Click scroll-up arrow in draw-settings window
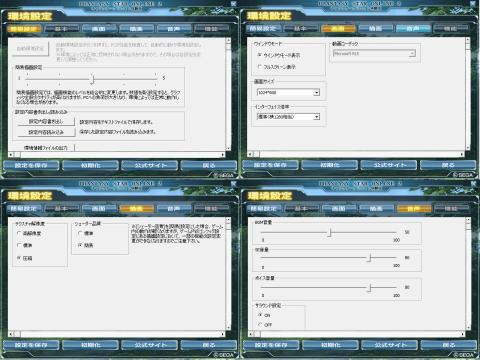Screen dimensions: 480x360 [x=228, y=220]
